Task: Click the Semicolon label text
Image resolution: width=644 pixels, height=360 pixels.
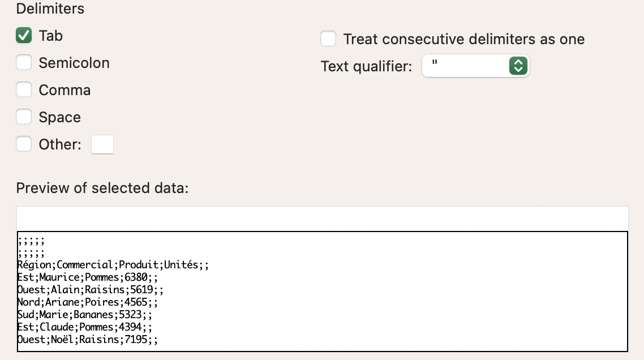Action: [74, 63]
